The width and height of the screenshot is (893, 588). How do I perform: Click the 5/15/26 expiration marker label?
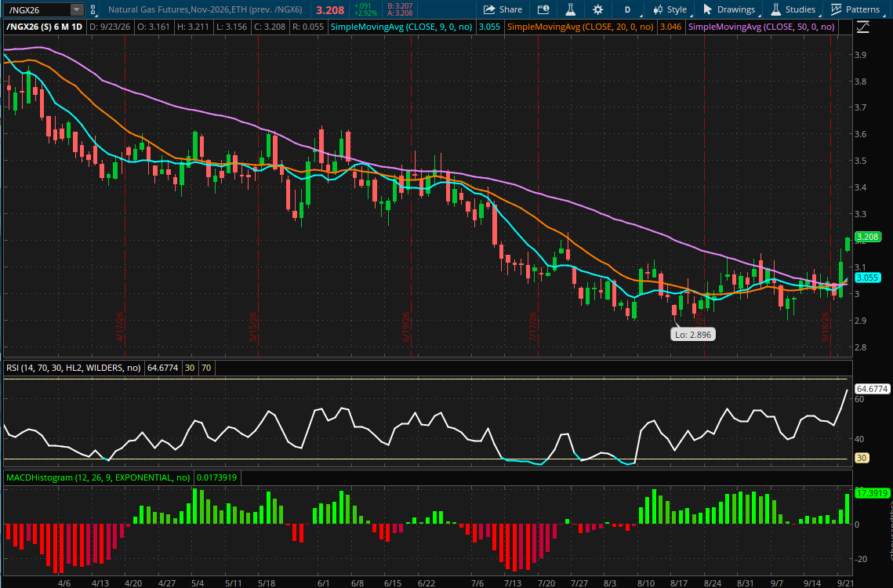tap(253, 327)
